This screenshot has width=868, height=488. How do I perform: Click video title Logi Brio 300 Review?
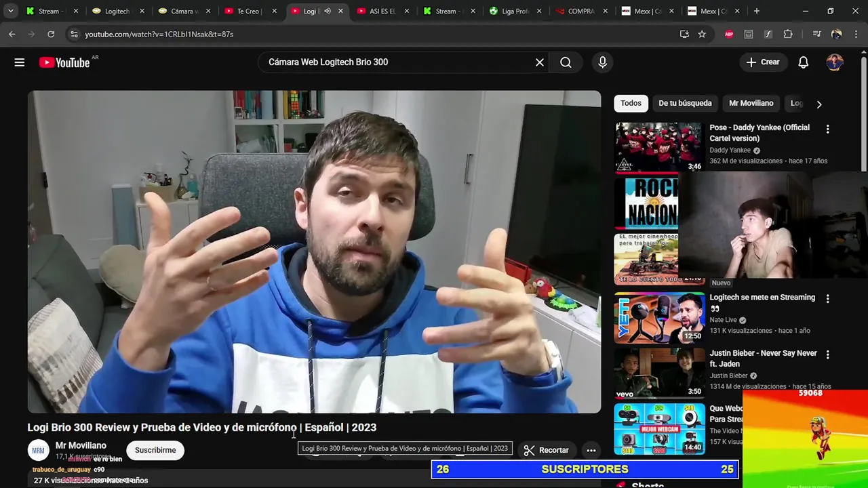pos(201,428)
